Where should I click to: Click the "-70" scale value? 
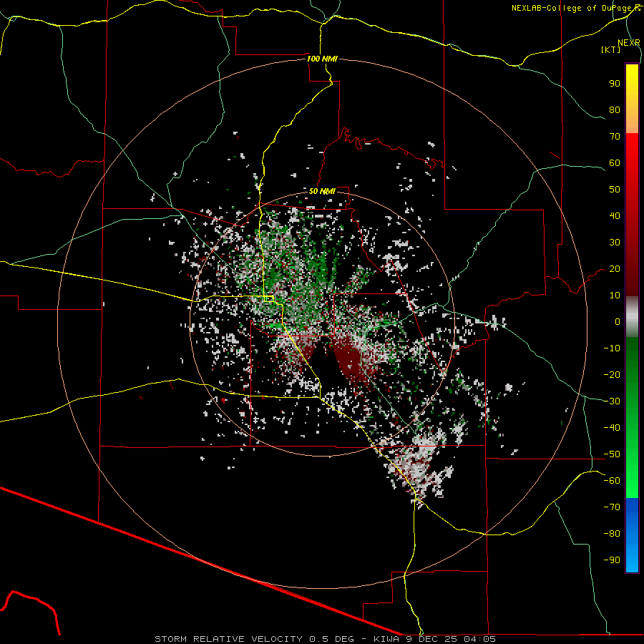pos(612,507)
